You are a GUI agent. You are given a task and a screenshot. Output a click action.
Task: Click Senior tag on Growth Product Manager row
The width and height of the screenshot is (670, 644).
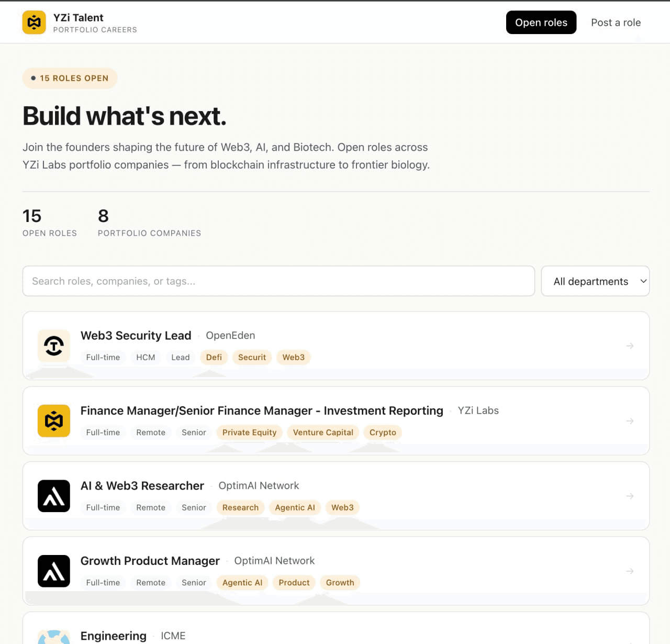pos(194,583)
